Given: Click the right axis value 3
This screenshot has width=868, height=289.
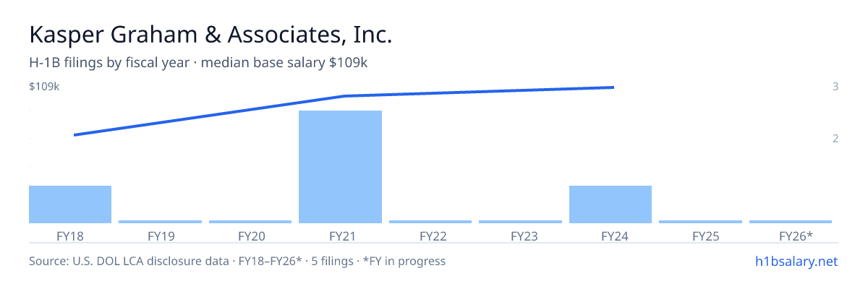Looking at the screenshot, I should coord(835,87).
